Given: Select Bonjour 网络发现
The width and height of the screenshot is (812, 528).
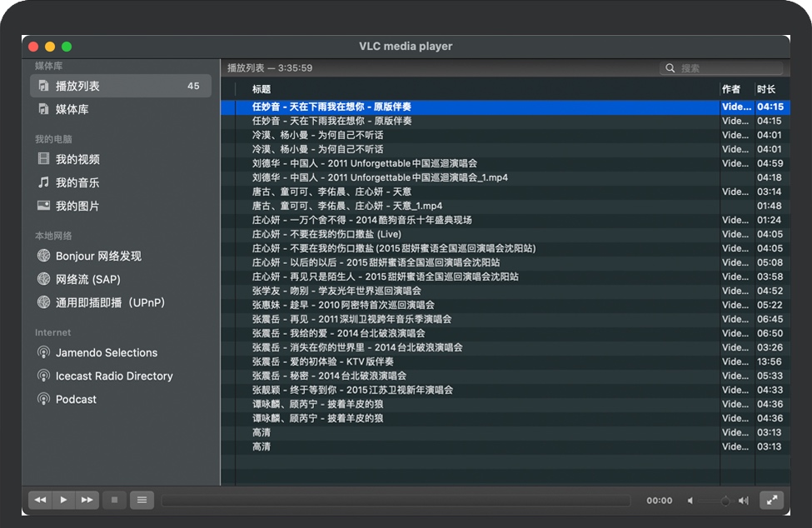Looking at the screenshot, I should coord(97,256).
